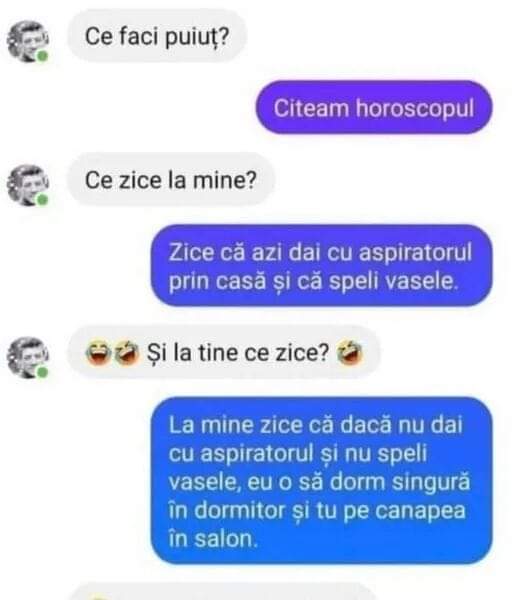Click the word "horoscopul" in the purple bubble

coord(415,108)
